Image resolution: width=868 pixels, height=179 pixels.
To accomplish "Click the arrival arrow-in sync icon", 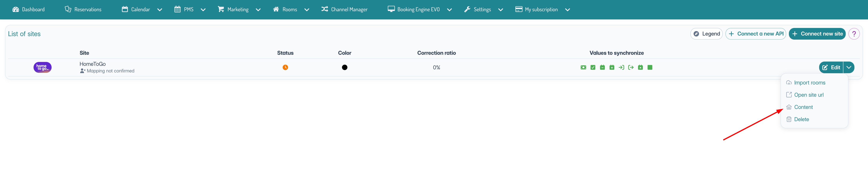I will point(621,67).
